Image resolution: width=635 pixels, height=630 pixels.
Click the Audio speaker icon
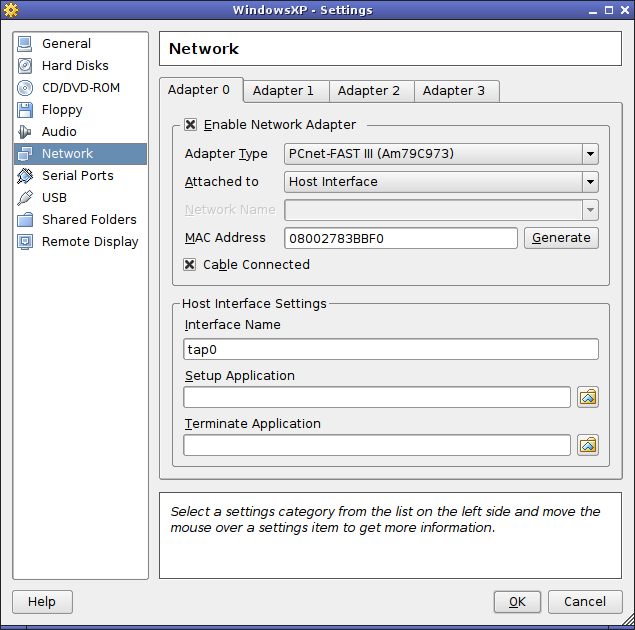[x=24, y=132]
